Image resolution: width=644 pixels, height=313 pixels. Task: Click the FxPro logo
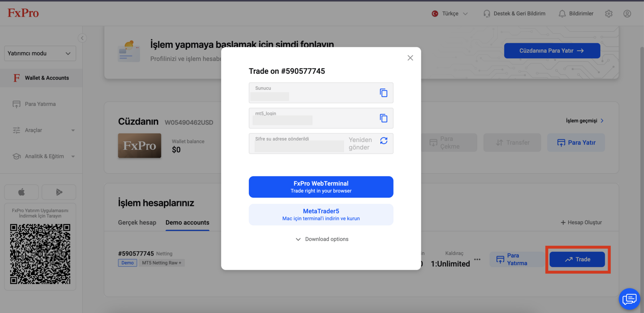pyautogui.click(x=23, y=13)
